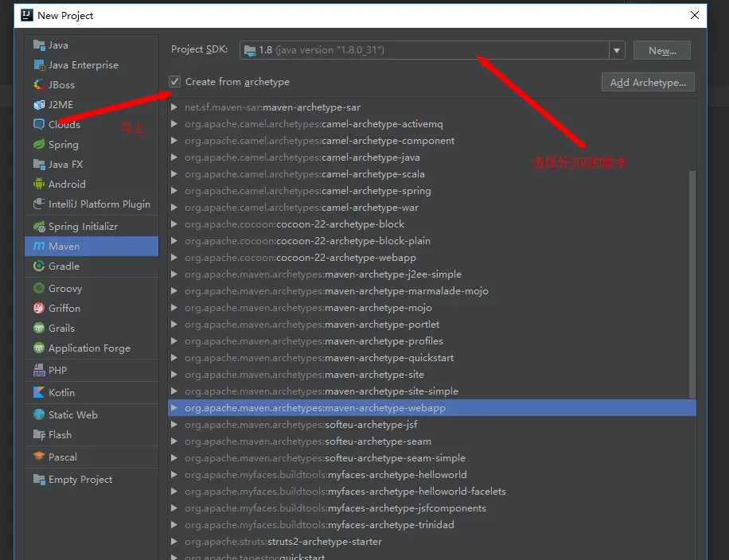Choose the Java Enterprise icon
Screen dimensions: 729x560
tap(39, 65)
